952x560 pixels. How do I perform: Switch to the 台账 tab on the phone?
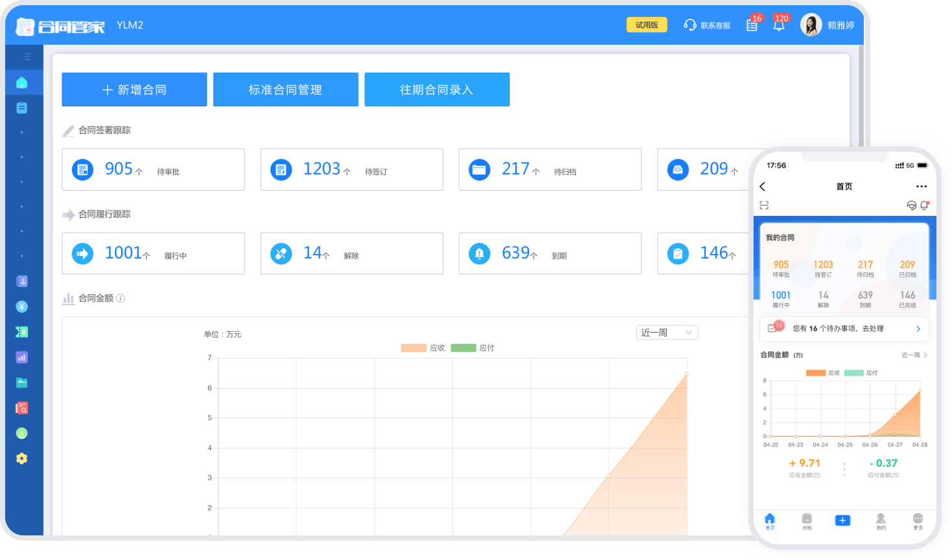807,522
